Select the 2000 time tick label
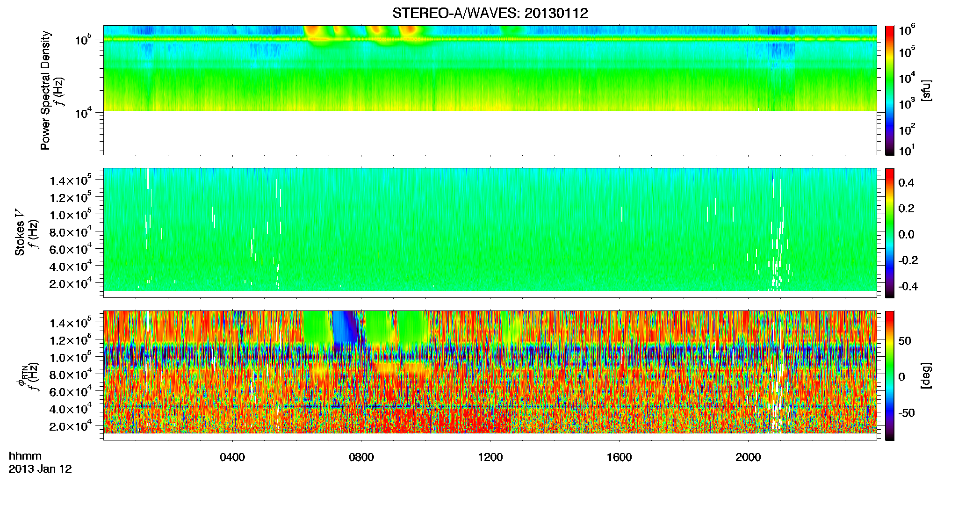980x505 pixels. pos(749,457)
